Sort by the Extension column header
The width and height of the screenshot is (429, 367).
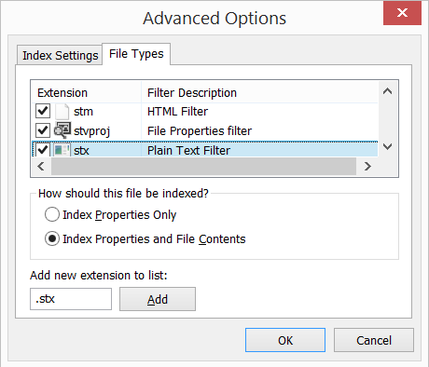coord(87,93)
